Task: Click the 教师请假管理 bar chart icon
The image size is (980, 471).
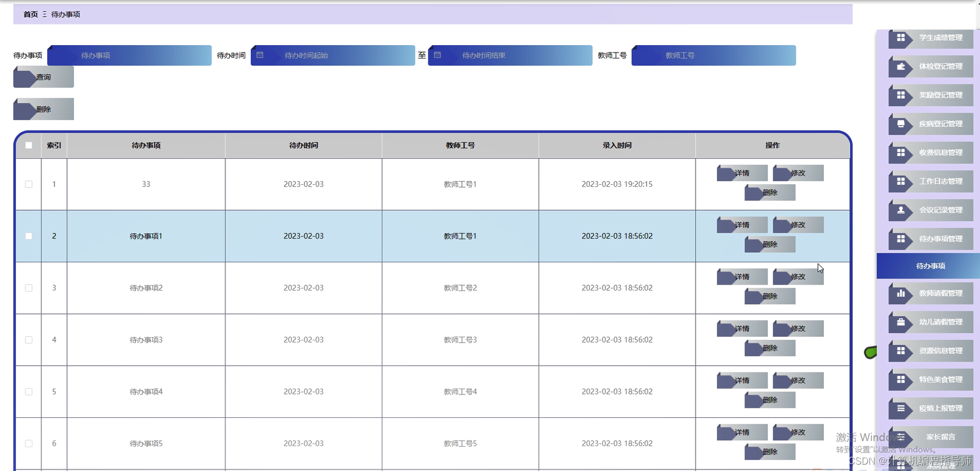Action: 900,293
